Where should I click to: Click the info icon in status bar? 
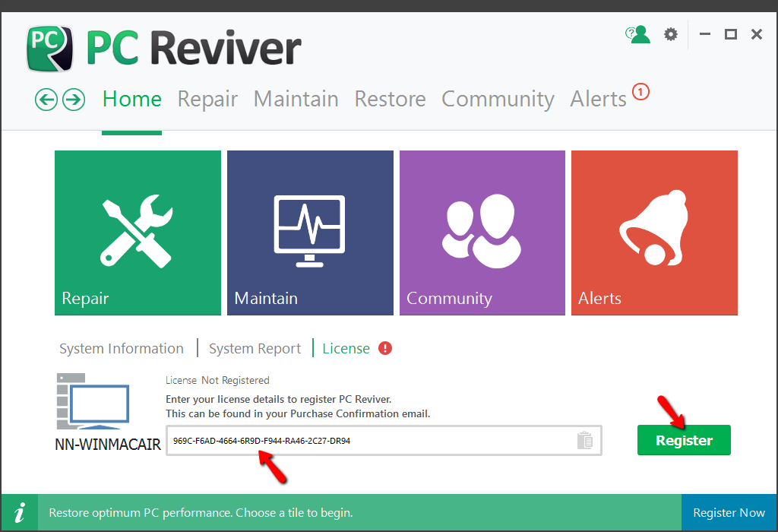(x=22, y=512)
